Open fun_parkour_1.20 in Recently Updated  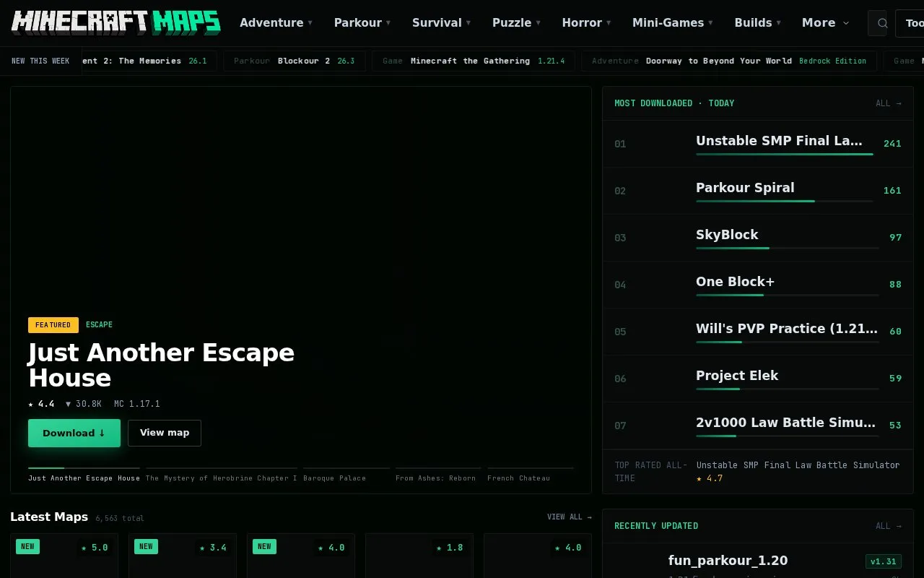[728, 561]
